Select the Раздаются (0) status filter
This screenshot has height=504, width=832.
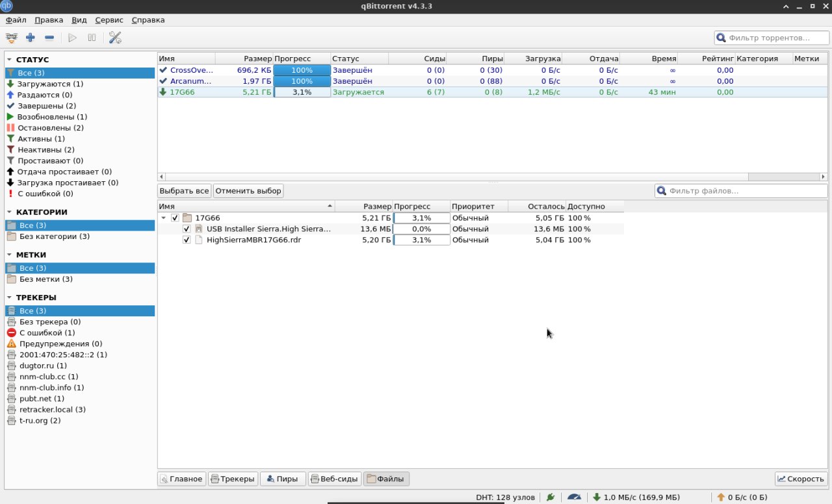click(x=80, y=95)
